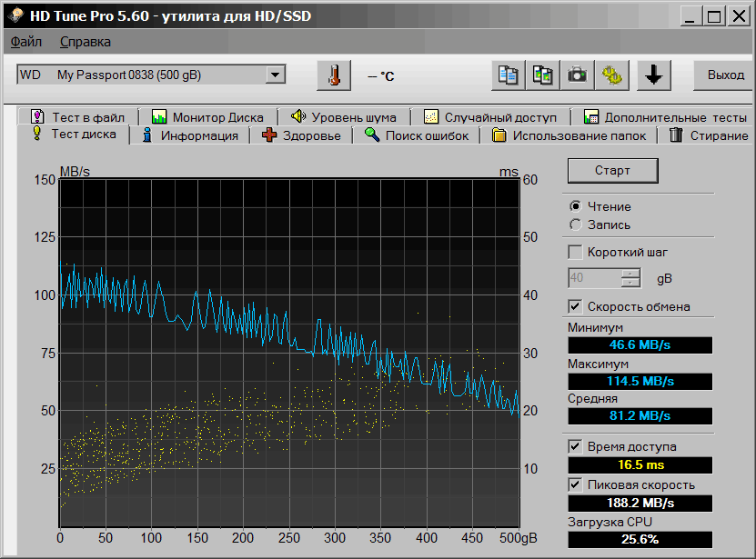Open options via the yellow gears icon
The height and width of the screenshot is (559, 756).
click(611, 75)
